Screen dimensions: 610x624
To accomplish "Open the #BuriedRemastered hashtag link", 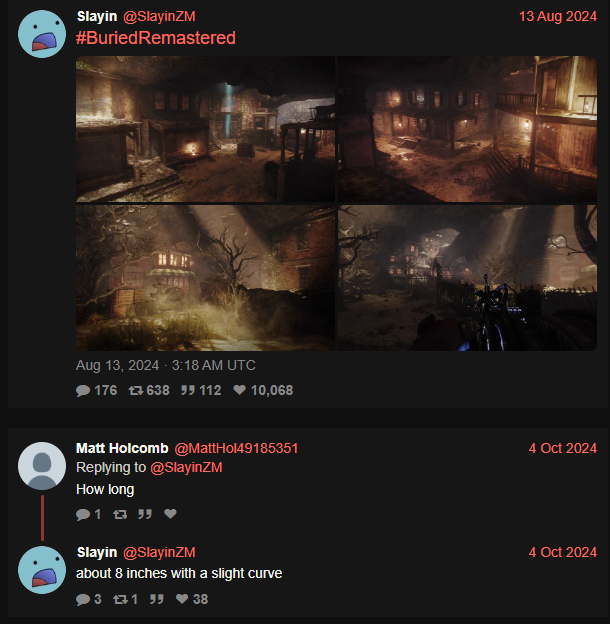I will click(x=156, y=38).
